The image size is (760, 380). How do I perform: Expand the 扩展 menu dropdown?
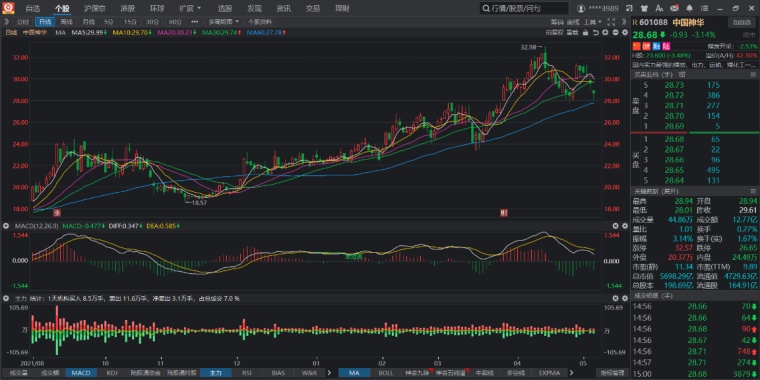(190, 8)
